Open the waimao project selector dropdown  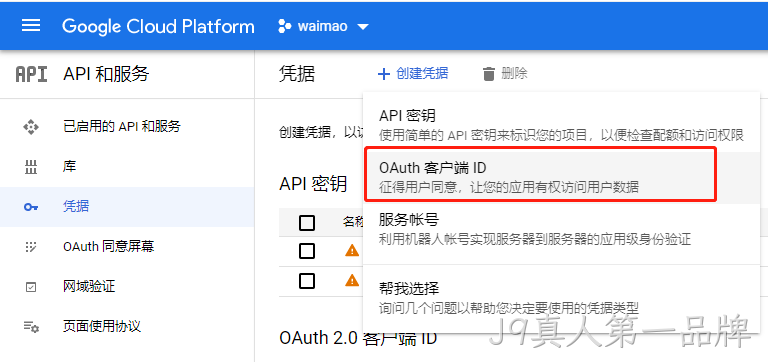(x=323, y=26)
